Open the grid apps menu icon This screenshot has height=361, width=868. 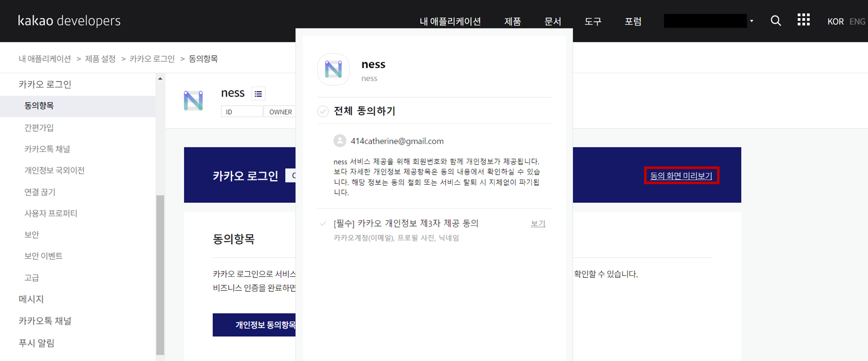[x=803, y=20]
